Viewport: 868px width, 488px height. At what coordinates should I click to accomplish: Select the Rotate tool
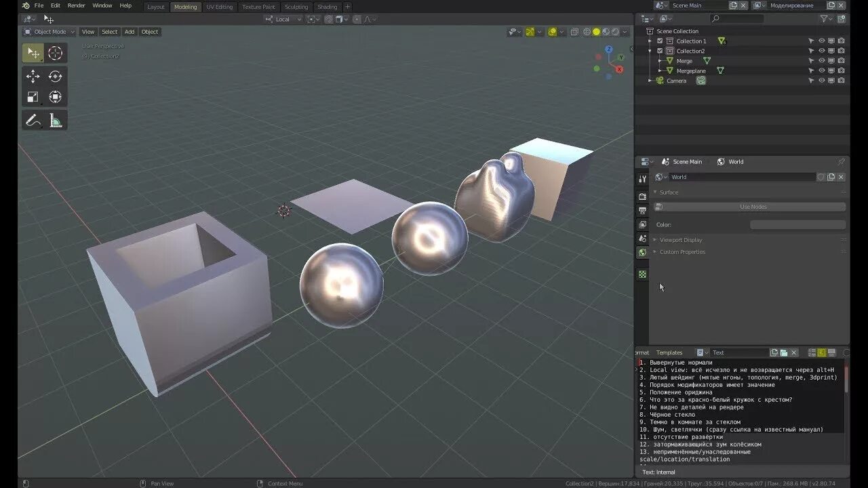(x=56, y=77)
